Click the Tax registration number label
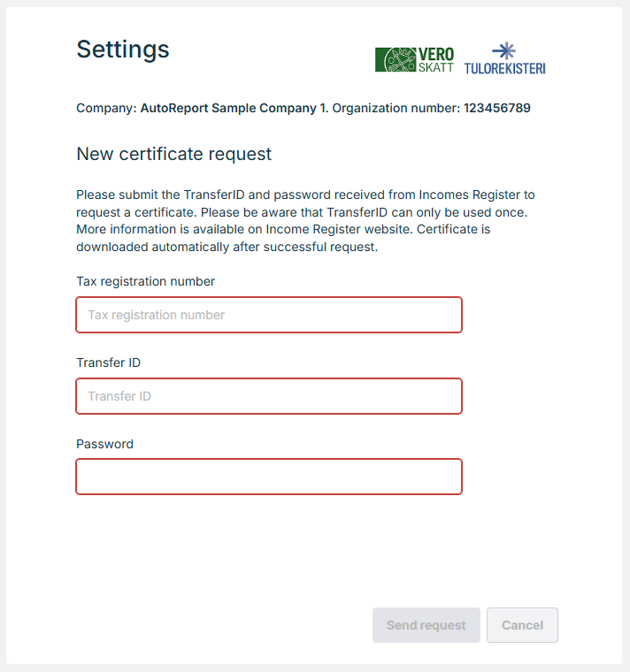630x672 pixels. tap(145, 281)
